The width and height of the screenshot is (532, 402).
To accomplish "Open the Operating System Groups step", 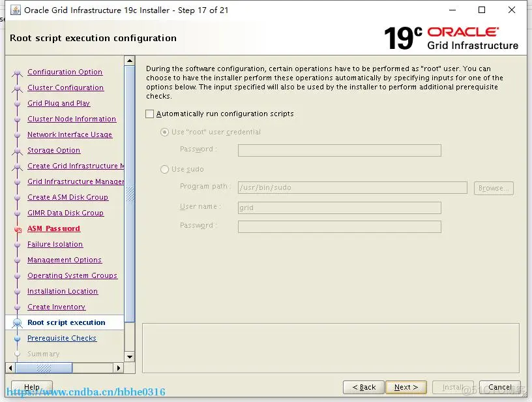I will point(72,275).
